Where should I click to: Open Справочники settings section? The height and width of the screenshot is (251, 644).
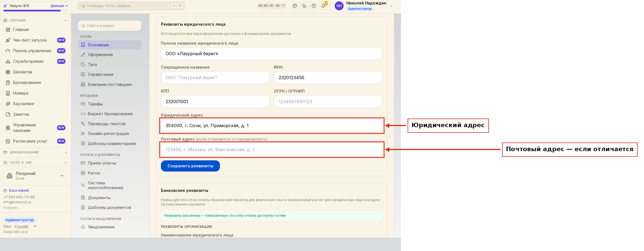pyautogui.click(x=110, y=74)
